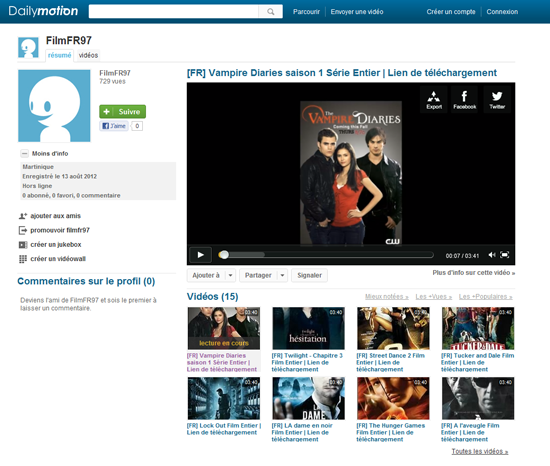Screen dimensions: 550x466
Task: Open the Partager dropdown arrow
Action: point(282,276)
